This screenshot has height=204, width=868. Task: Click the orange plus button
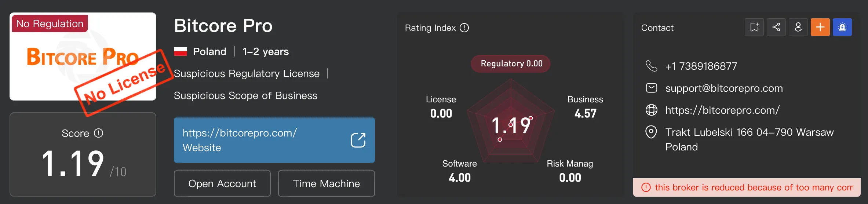point(820,27)
